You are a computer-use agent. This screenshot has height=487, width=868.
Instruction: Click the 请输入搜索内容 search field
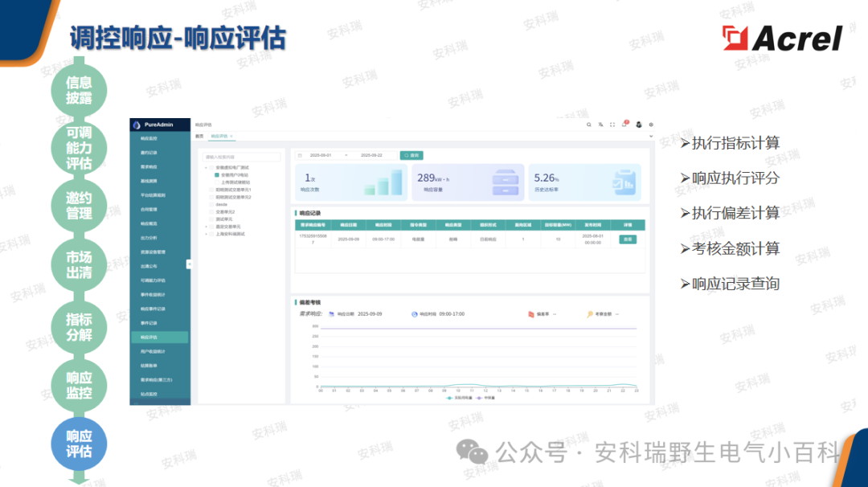[242, 156]
